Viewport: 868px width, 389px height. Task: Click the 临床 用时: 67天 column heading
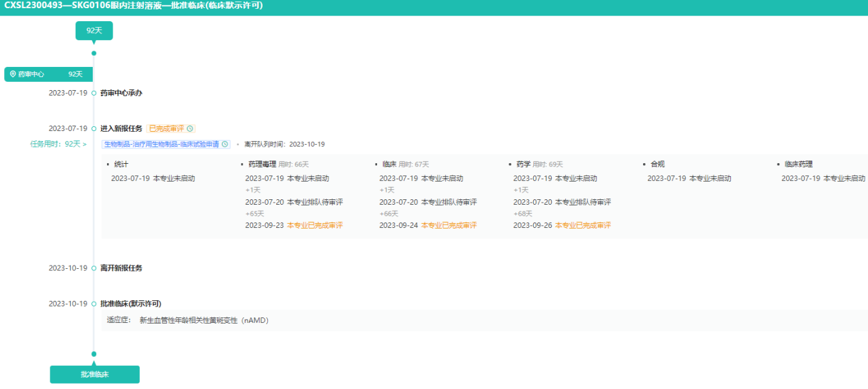405,164
